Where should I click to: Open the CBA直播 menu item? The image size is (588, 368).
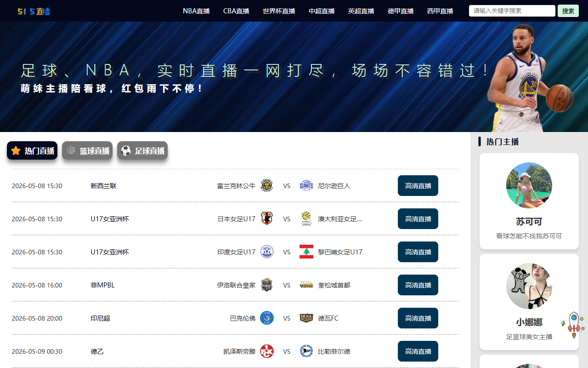[236, 11]
